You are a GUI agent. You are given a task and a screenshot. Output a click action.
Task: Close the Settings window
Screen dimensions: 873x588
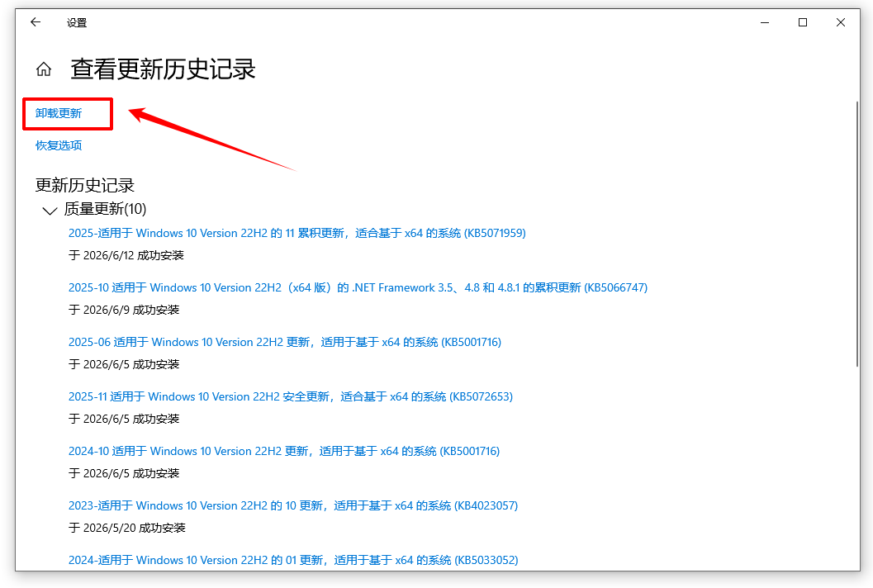pyautogui.click(x=840, y=22)
